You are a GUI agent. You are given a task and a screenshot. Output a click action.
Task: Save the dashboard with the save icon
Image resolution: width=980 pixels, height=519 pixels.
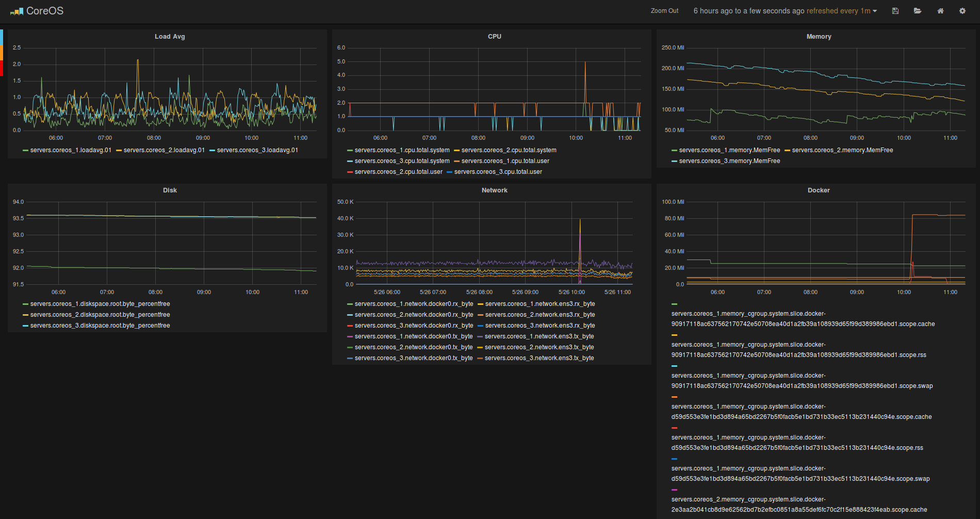[x=895, y=10]
